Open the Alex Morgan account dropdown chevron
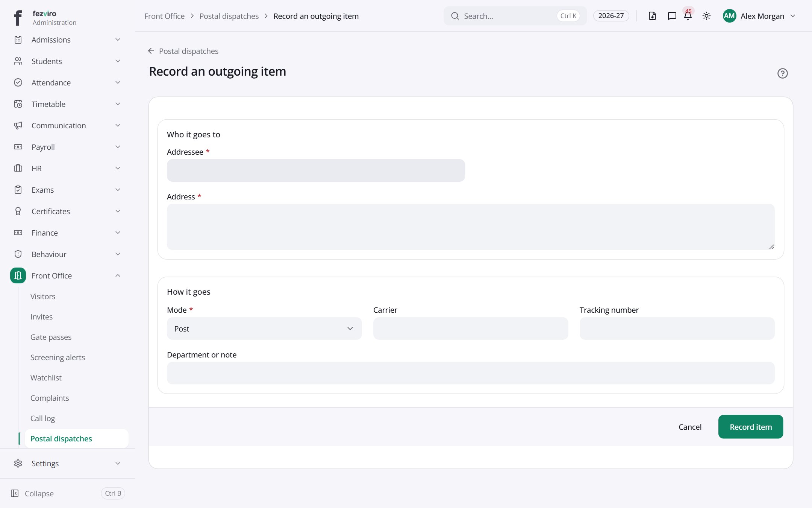The width and height of the screenshot is (812, 508). pos(793,16)
